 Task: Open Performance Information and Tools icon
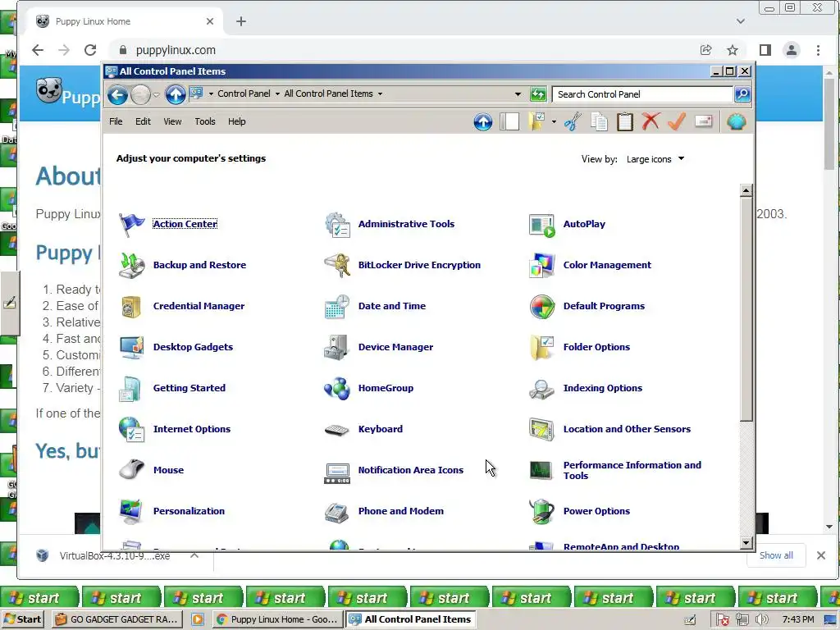coord(541,470)
